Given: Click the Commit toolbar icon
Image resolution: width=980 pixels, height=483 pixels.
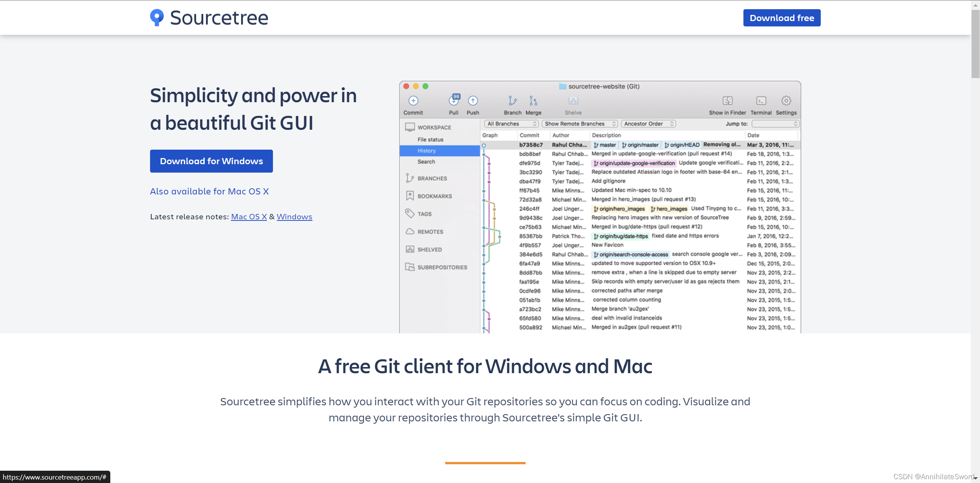Looking at the screenshot, I should [x=413, y=101].
